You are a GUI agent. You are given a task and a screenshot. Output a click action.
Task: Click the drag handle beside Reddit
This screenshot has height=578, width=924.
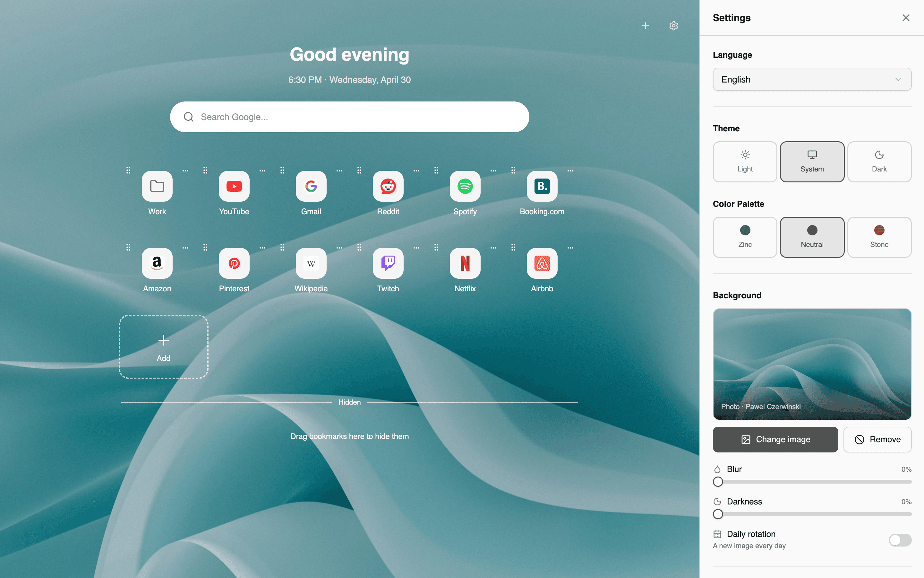(359, 170)
